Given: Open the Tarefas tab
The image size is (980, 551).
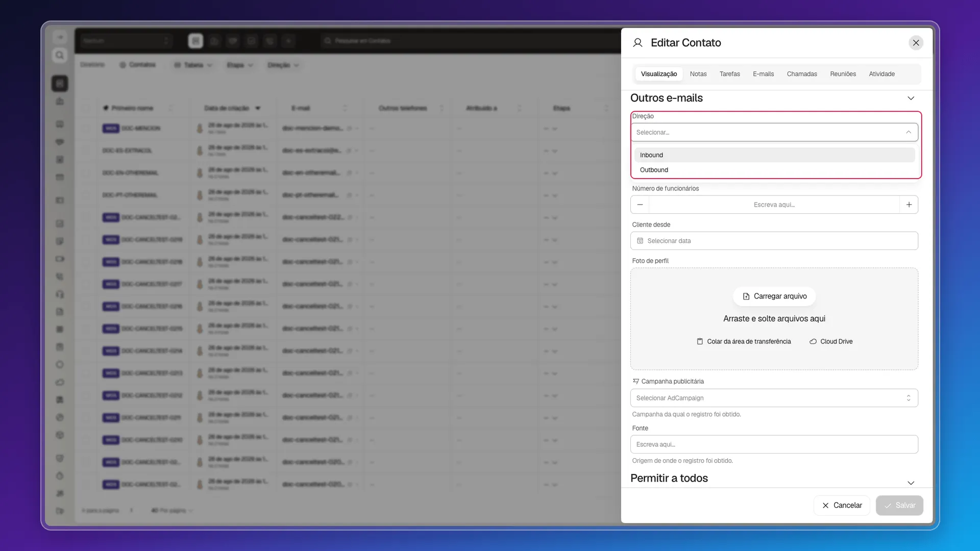Looking at the screenshot, I should [729, 74].
